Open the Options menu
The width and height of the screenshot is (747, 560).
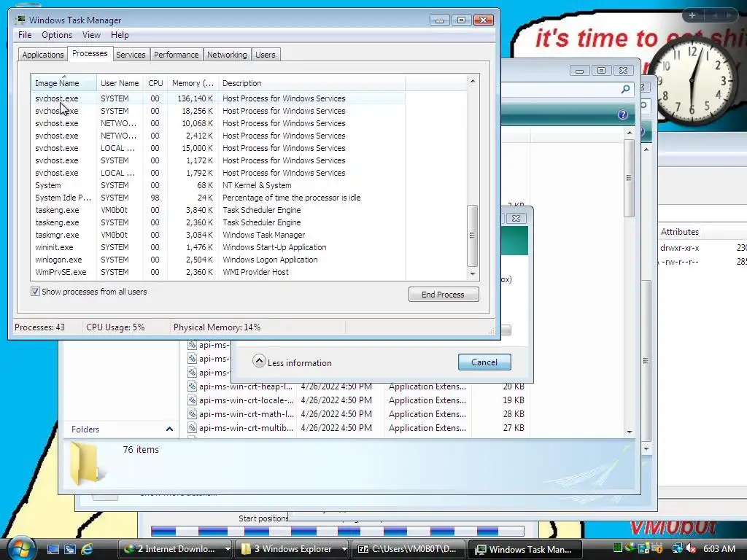[57, 35]
